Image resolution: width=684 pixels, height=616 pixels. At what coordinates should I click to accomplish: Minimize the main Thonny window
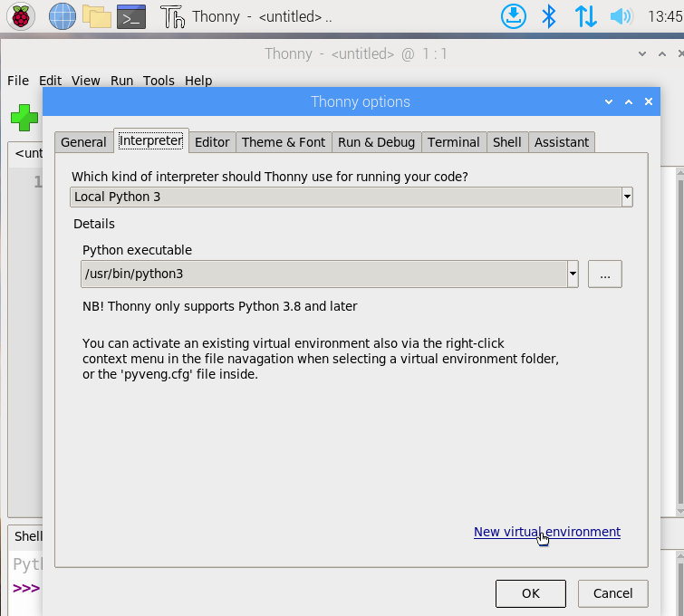[x=641, y=54]
